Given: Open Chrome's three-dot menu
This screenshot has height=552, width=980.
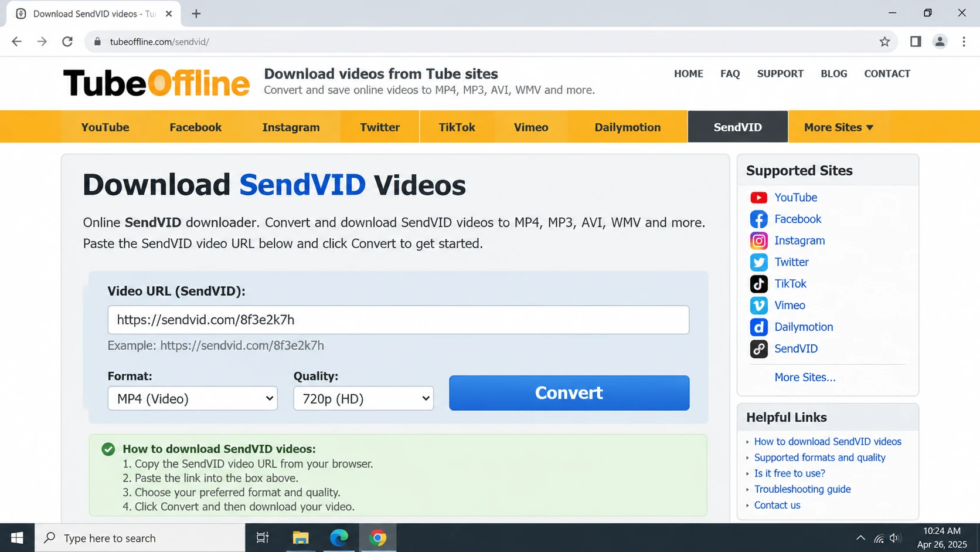Looking at the screenshot, I should (964, 42).
